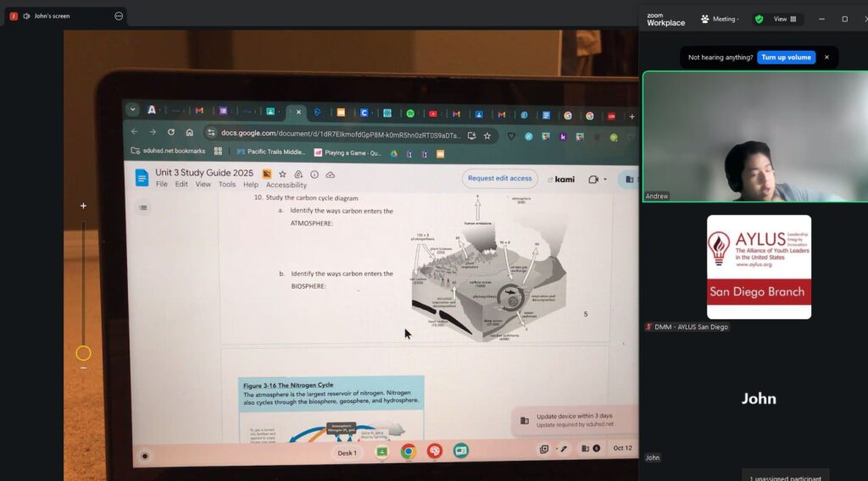
Task: Click the Google Docs home logo
Action: 142,176
